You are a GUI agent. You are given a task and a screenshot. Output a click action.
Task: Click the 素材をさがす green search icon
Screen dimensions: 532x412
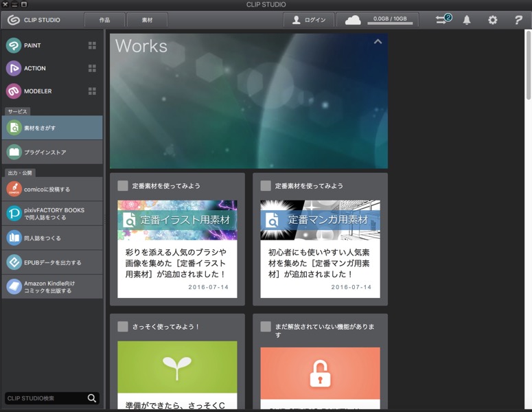14,128
